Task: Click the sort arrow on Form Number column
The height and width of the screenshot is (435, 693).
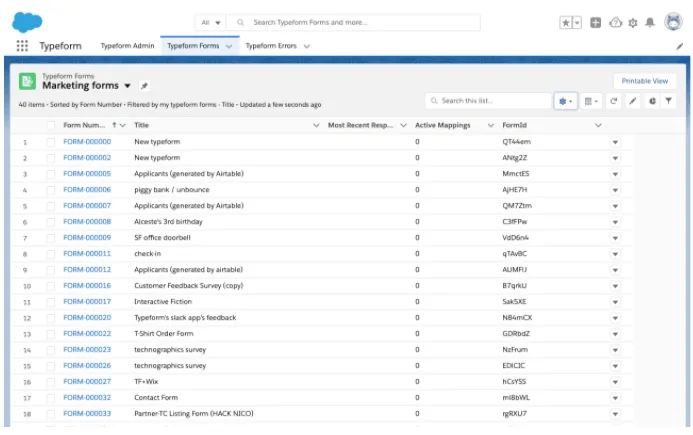Action: pos(114,125)
